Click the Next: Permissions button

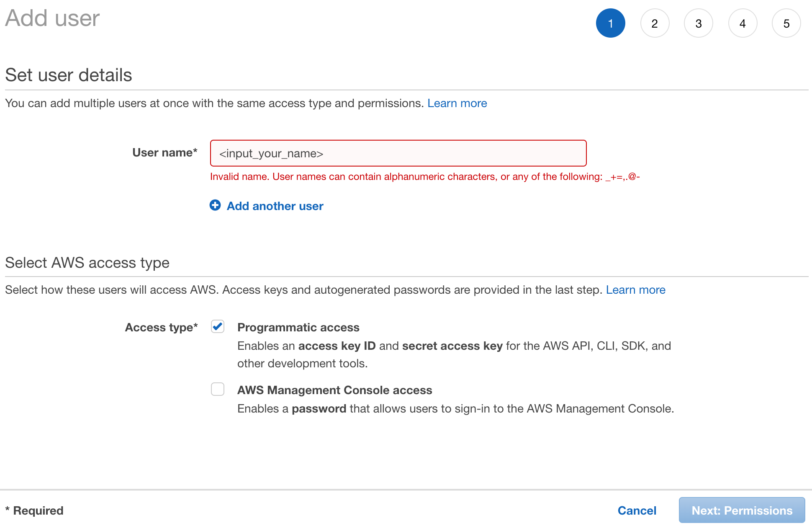(742, 510)
